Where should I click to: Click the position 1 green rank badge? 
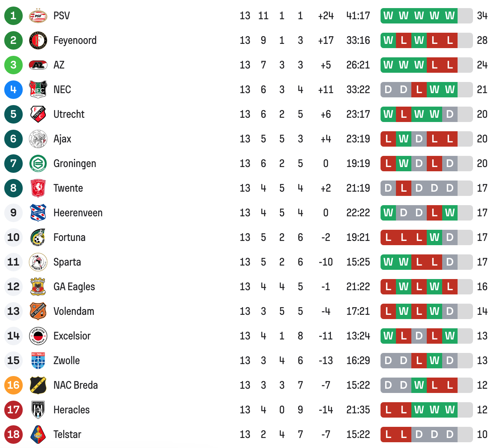[x=13, y=16]
